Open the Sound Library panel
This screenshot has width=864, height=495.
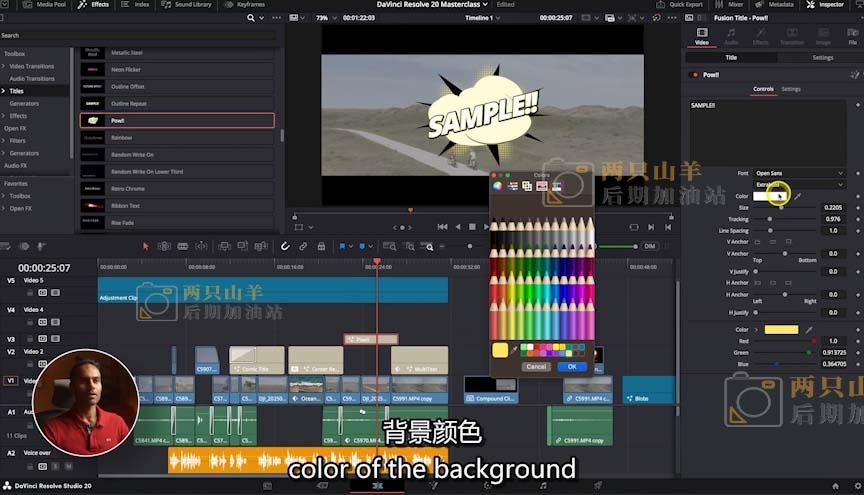192,5
